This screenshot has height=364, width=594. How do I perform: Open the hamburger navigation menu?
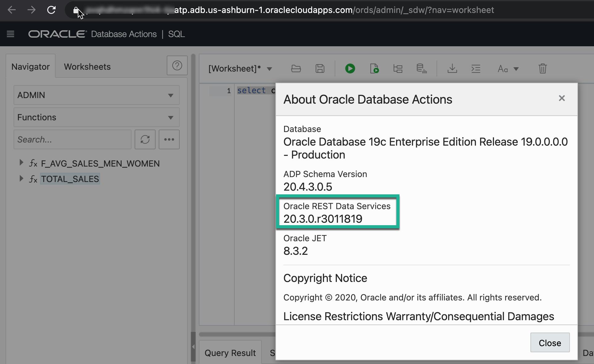(x=10, y=34)
